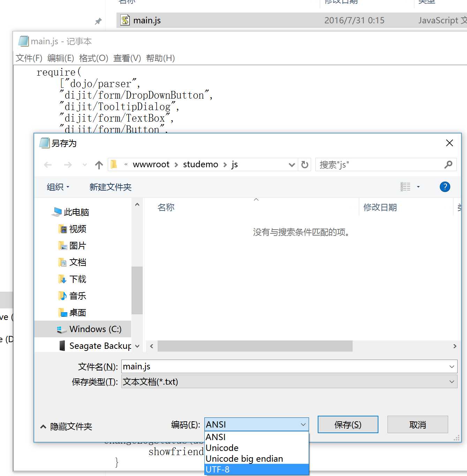This screenshot has width=467, height=476.
Task: Click js in the address path
Action: coord(235,164)
